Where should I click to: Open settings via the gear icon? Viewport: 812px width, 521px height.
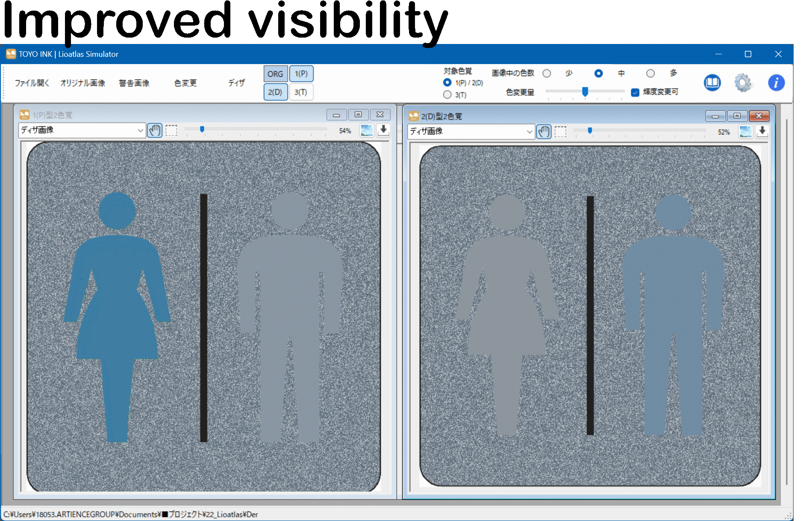tap(743, 82)
